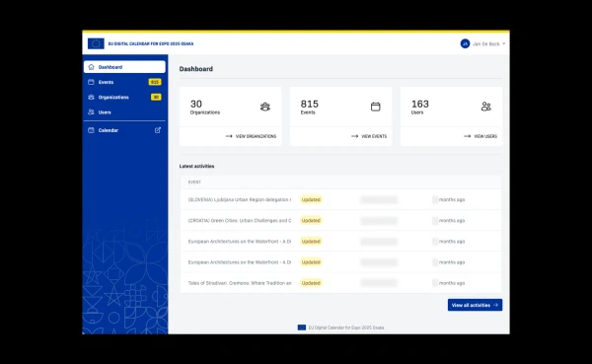Open the Dashboard sidebar item
This screenshot has width=592, height=364.
click(124, 67)
